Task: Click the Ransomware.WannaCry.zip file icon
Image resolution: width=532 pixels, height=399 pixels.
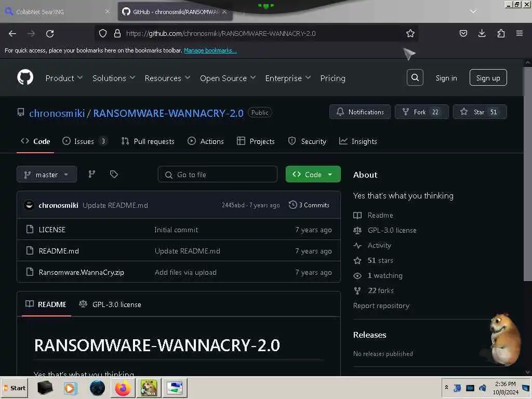Action: click(30, 272)
